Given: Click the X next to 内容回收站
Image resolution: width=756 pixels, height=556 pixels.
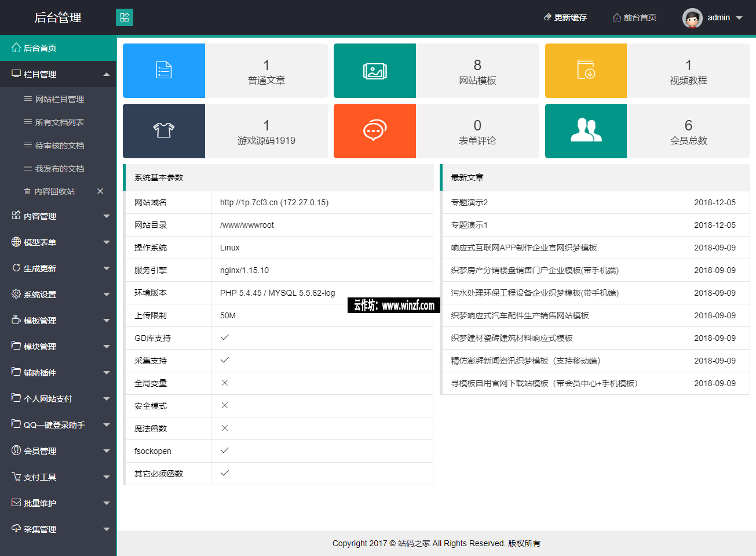Looking at the screenshot, I should click(x=100, y=191).
